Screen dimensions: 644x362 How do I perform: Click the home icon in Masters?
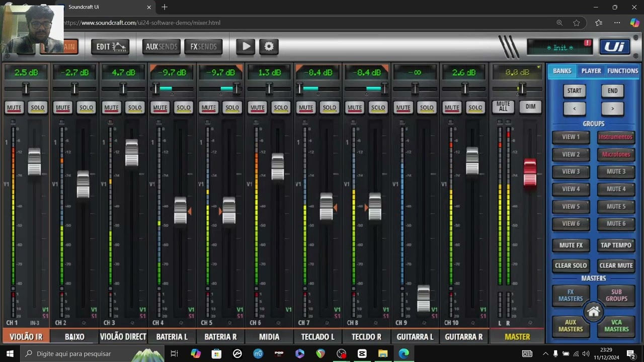[x=594, y=312]
